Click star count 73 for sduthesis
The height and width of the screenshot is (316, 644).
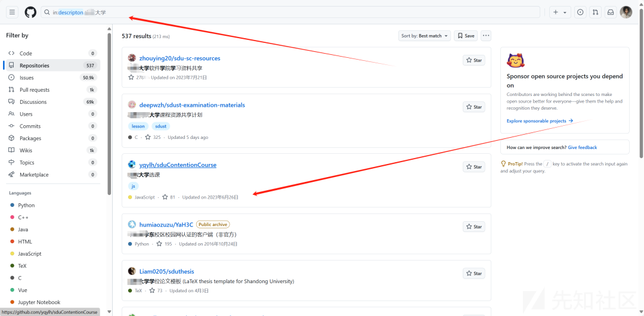(x=156, y=290)
